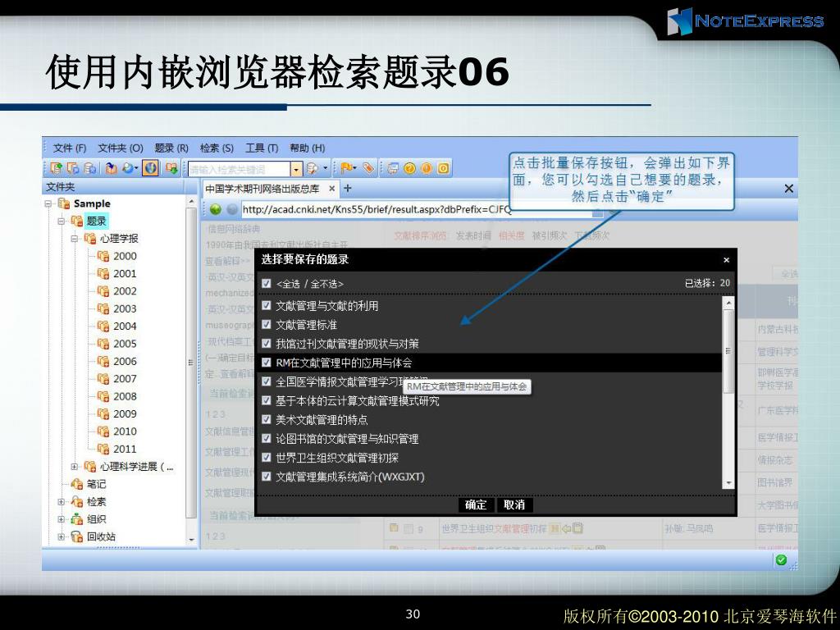The width and height of the screenshot is (840, 630).
Task: Click the 取消 button
Action: [514, 504]
